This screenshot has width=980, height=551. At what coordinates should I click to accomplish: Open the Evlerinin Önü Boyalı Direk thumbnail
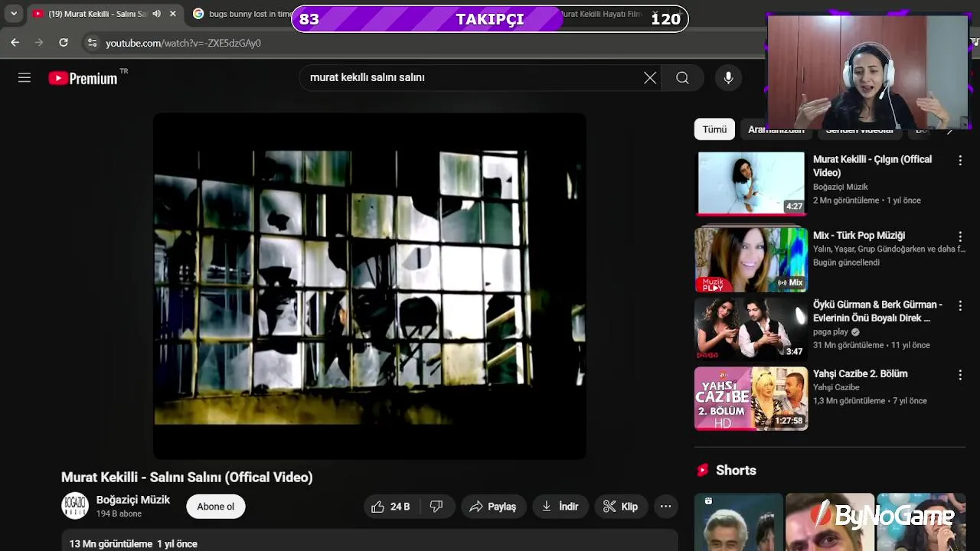(751, 329)
